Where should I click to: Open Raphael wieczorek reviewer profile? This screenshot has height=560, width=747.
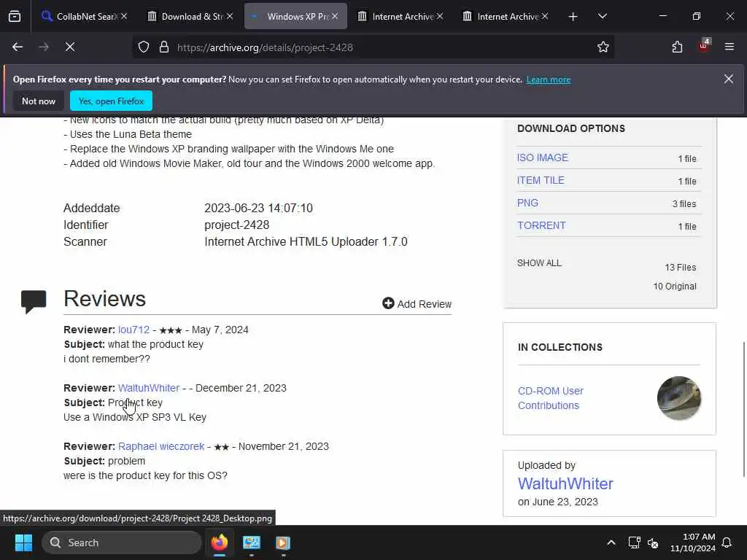pyautogui.click(x=161, y=446)
